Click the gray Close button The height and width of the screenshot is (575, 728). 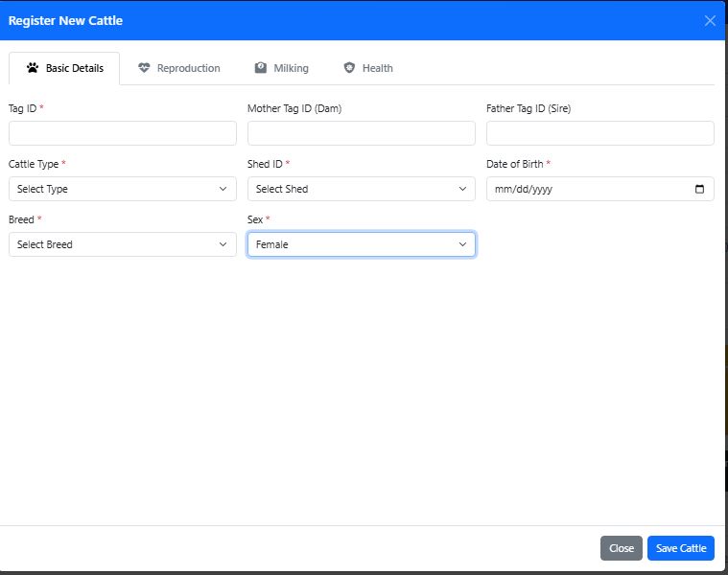coord(621,548)
